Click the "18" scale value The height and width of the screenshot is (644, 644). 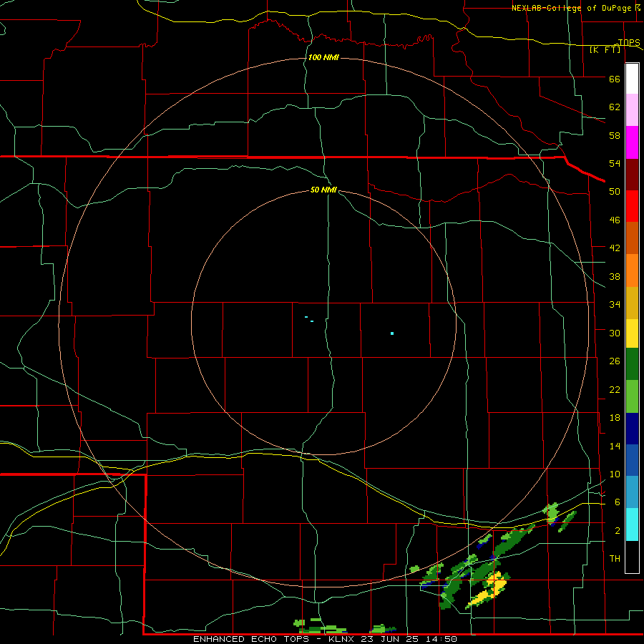tap(615, 418)
